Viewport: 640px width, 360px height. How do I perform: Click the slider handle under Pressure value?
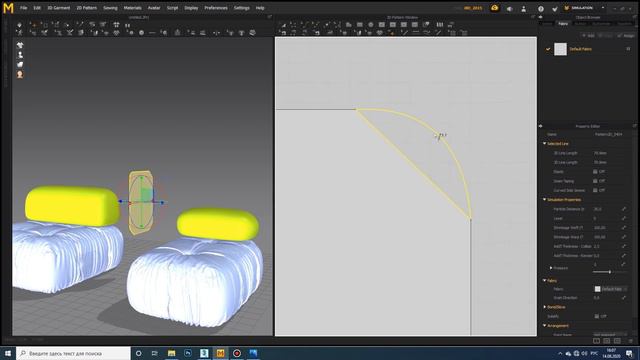tap(610, 272)
